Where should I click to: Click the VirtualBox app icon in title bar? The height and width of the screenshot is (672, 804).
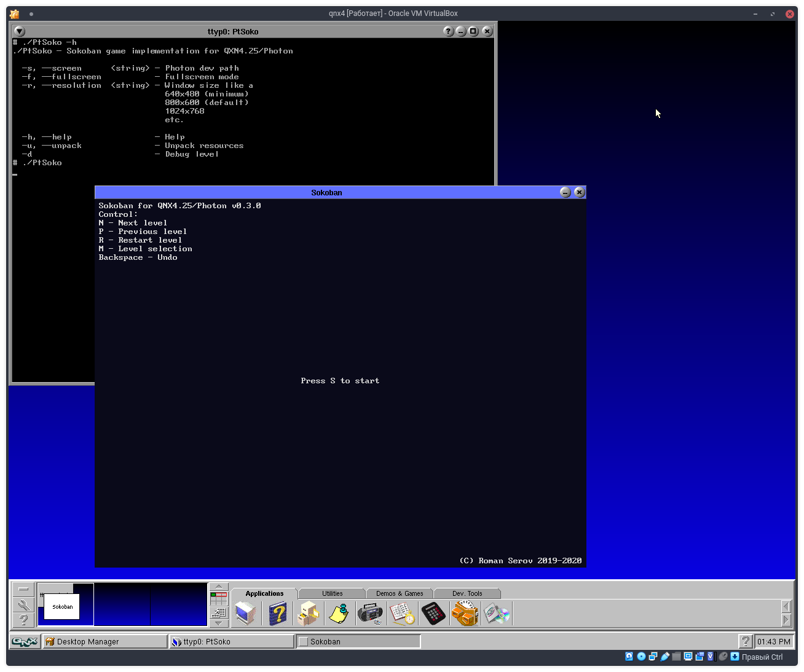tap(15, 14)
